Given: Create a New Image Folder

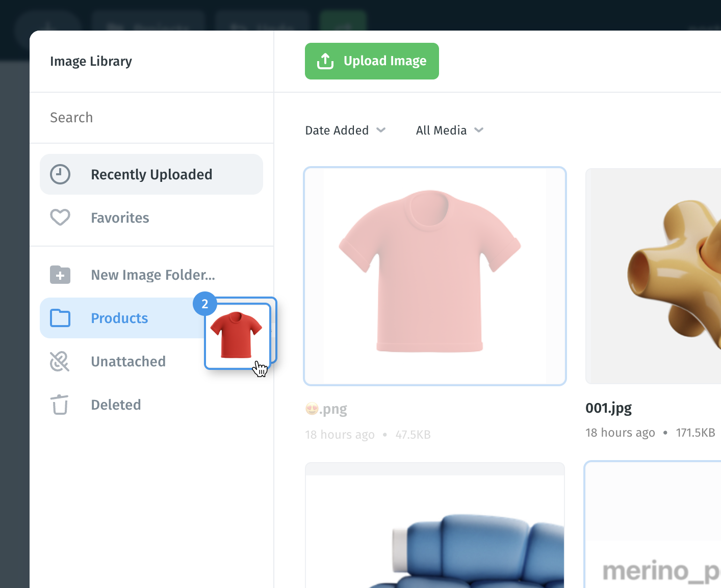Looking at the screenshot, I should click(x=151, y=275).
